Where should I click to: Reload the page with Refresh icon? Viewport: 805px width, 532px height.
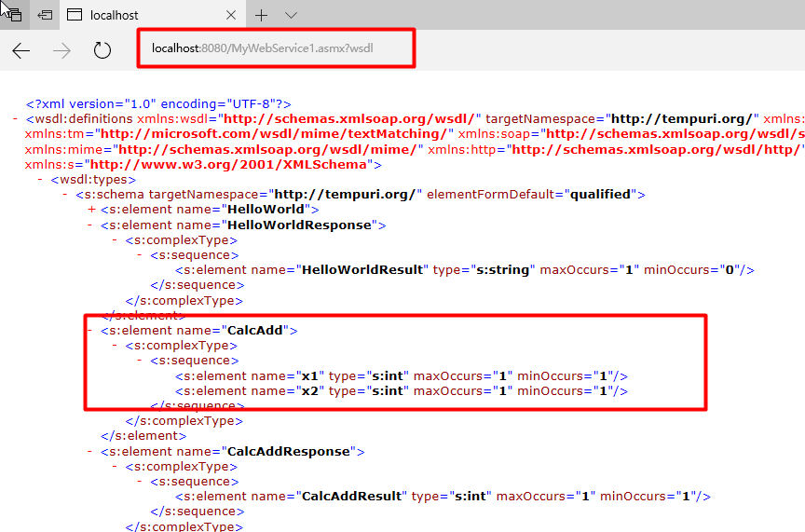[102, 50]
